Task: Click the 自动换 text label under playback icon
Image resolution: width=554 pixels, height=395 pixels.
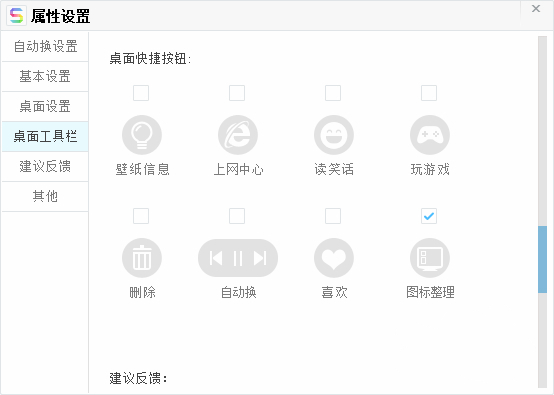Action: 238,292
